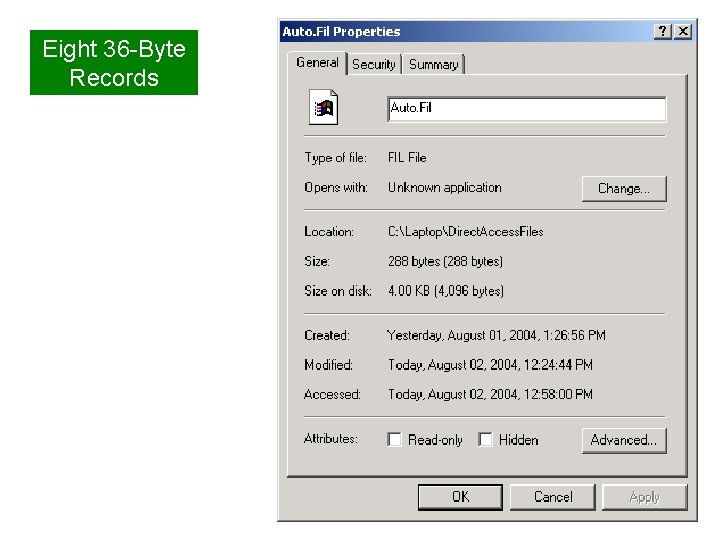Click the Modified time '12:24:44 PM' line
The image size is (720, 540).
490,365
